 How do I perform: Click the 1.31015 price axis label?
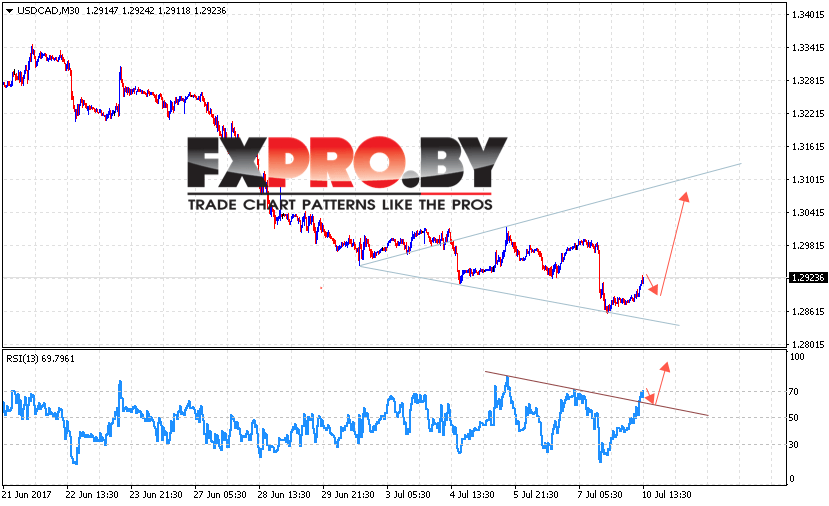(808, 180)
